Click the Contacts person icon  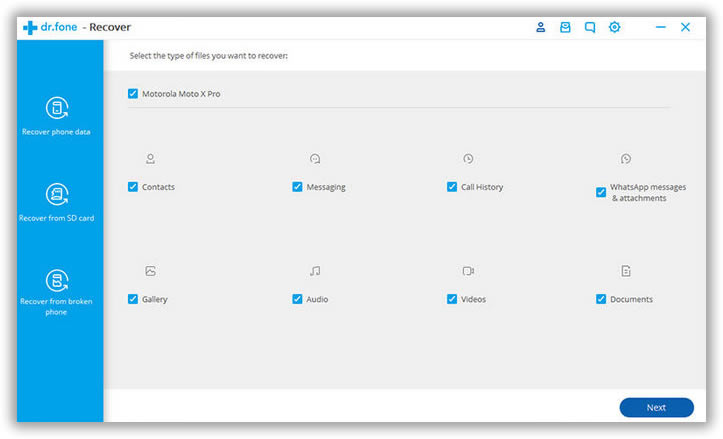coord(150,159)
